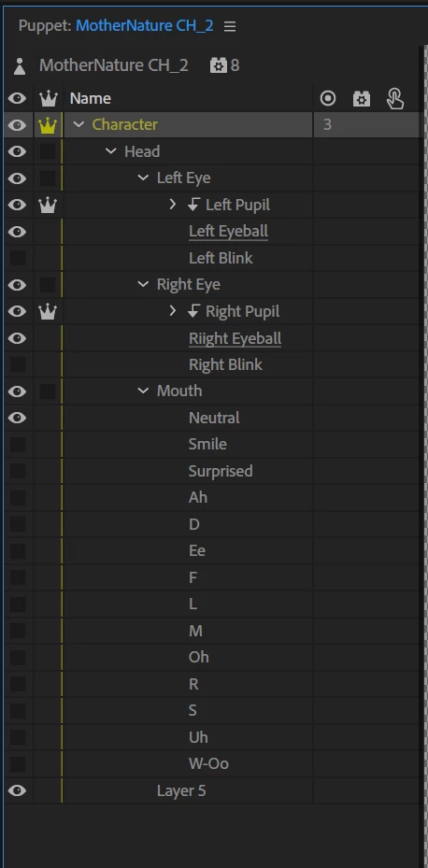The image size is (428, 868).
Task: Click the Name column header
Action: tap(91, 98)
